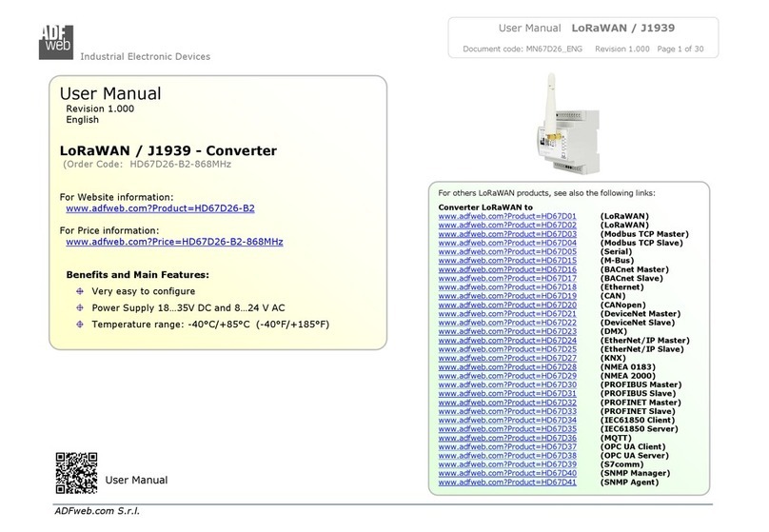Open the HD67D28 NMEA 0183 link

(x=507, y=366)
